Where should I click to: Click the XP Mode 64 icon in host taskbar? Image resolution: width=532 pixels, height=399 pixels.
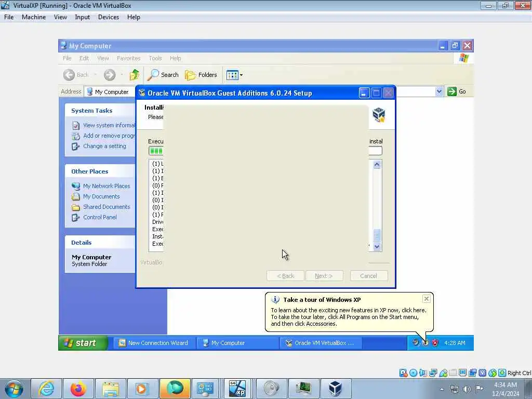pos(237,389)
